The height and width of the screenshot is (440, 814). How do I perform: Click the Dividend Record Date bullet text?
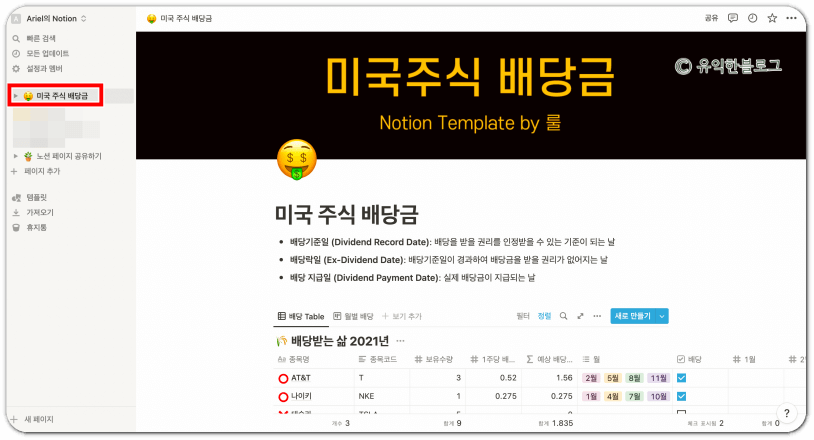point(452,242)
